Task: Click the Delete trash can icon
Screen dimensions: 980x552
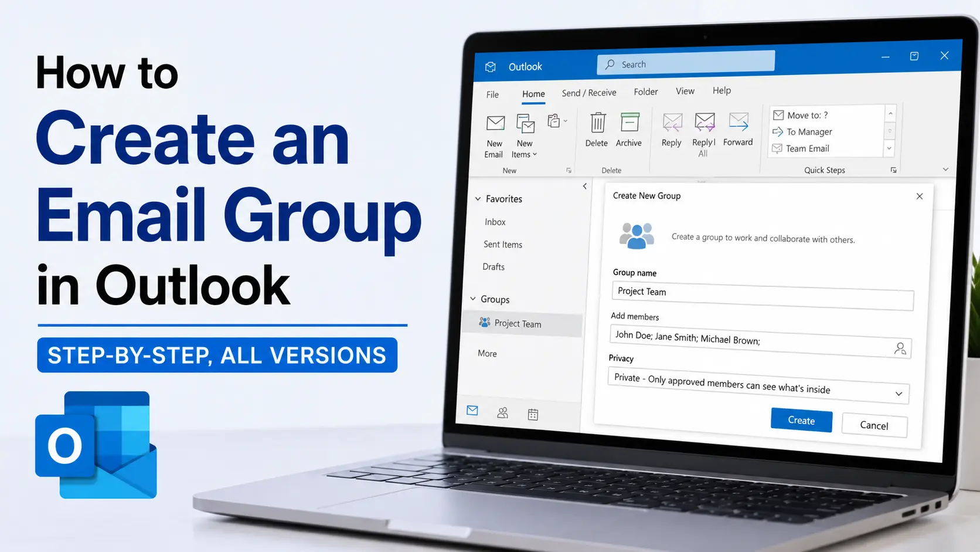Action: [x=597, y=122]
